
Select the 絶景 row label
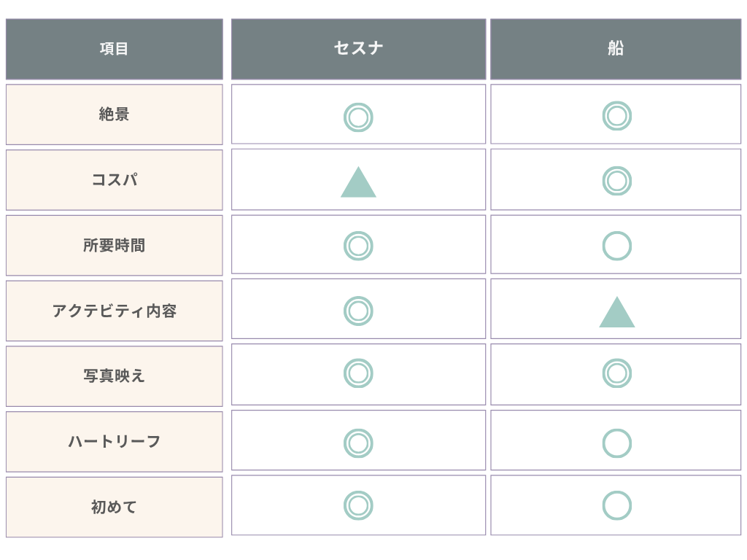(115, 114)
